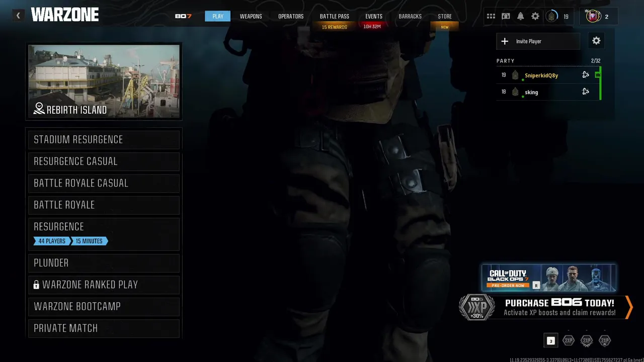Go back using the top-left arrow
Viewport: 644px width, 362px height.
coord(18,16)
